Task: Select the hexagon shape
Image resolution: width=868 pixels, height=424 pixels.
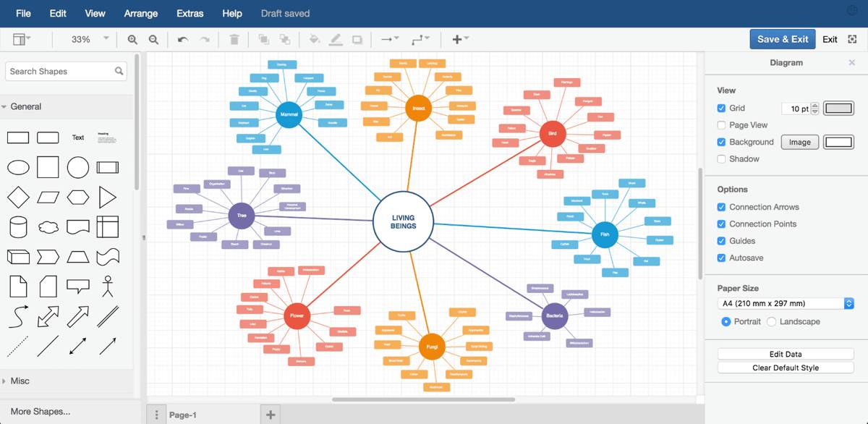Action: 78,197
